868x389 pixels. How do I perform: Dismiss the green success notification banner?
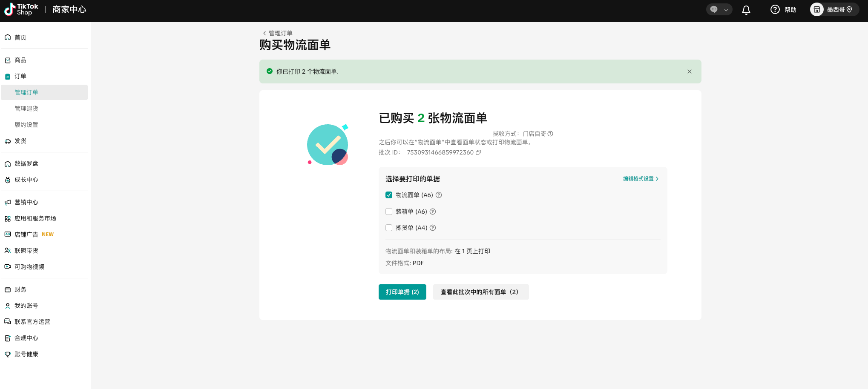(689, 72)
